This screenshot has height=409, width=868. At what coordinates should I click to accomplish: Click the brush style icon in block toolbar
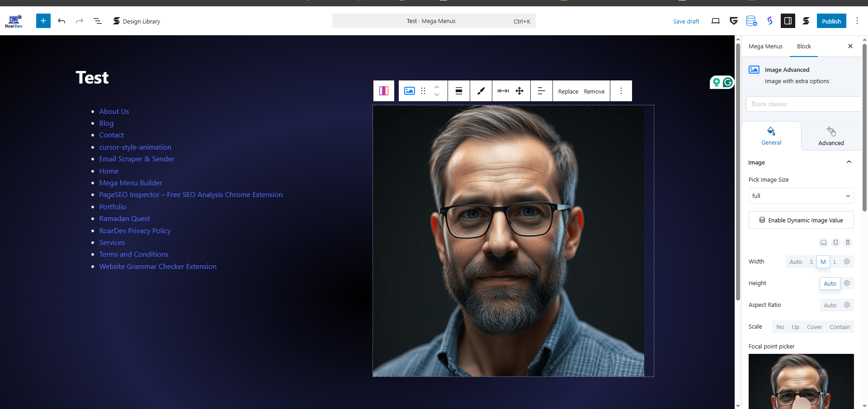coord(481,91)
